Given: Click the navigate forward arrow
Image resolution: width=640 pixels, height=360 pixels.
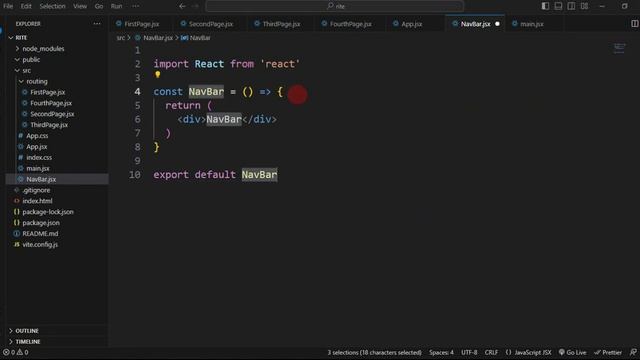Looking at the screenshot, I should click(195, 6).
